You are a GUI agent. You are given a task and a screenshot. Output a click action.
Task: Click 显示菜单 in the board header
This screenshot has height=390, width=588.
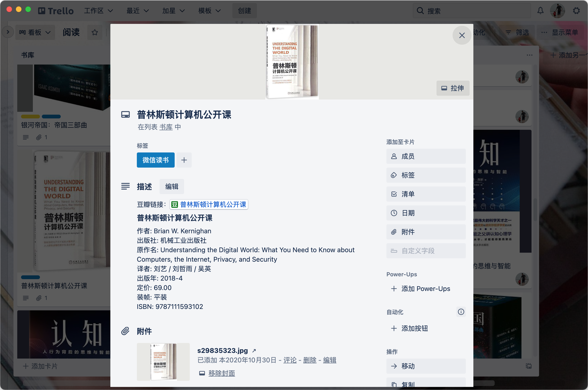(x=560, y=32)
